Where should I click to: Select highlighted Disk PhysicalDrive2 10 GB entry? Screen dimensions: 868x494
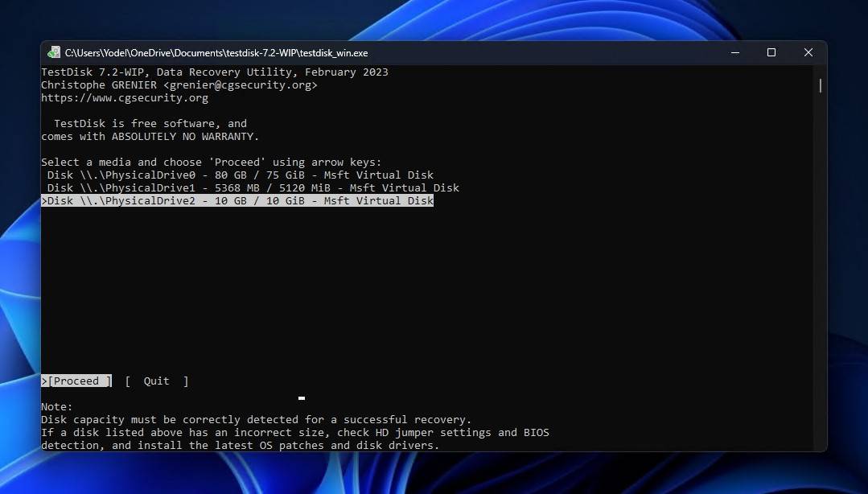(x=237, y=200)
